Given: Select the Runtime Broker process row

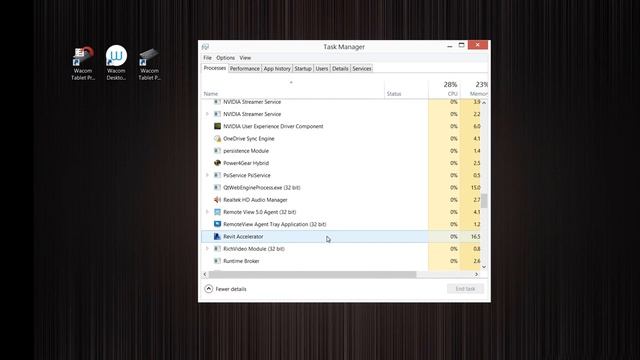Looking at the screenshot, I should pyautogui.click(x=341, y=261).
